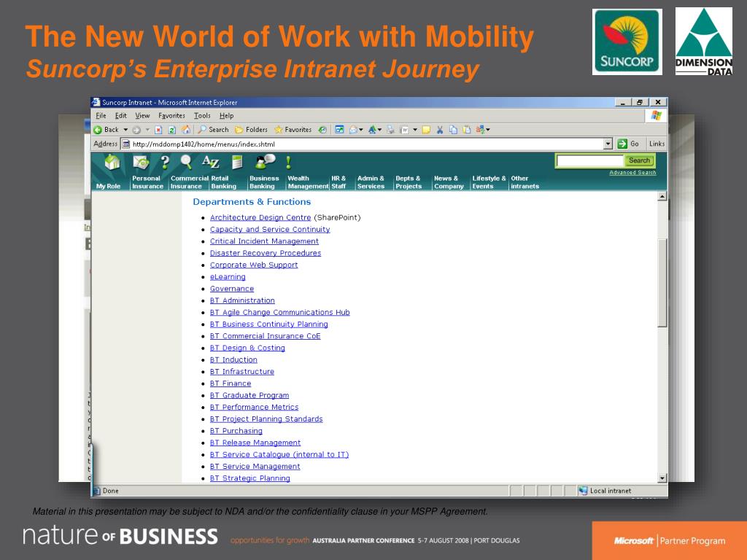Open the Edit menu
This screenshot has height=560, width=747.
(x=121, y=116)
